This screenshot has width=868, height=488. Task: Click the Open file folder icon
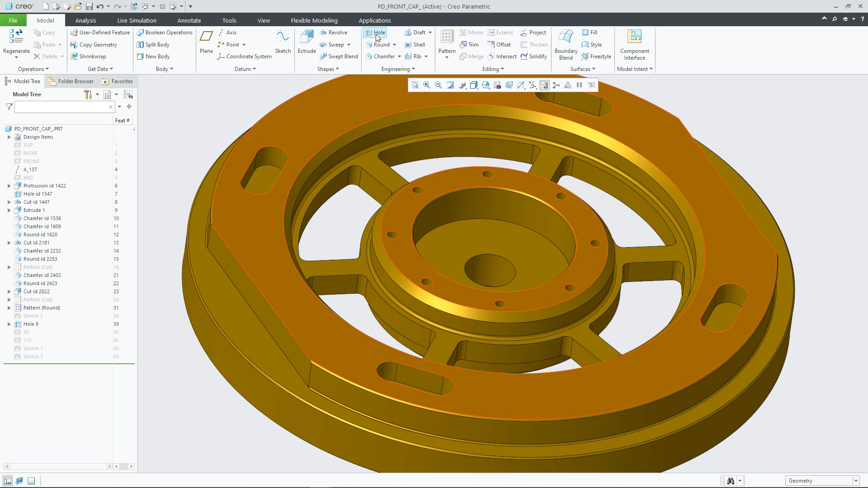point(78,7)
